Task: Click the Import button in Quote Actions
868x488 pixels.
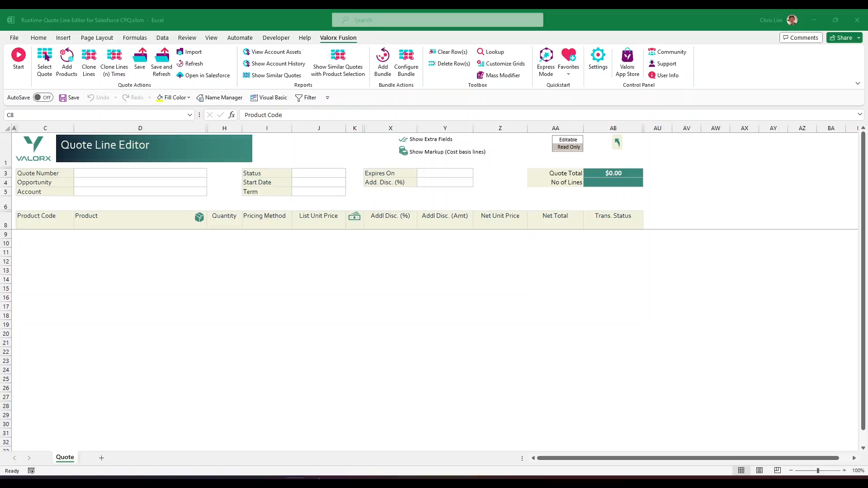Action: [x=189, y=52]
